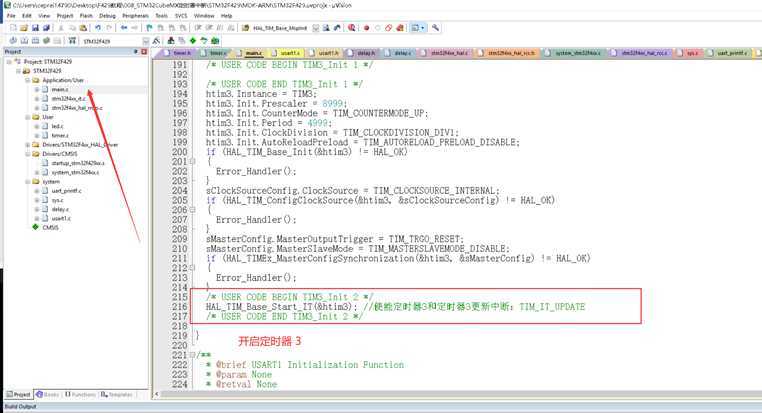Select led.c in project tree

(57, 126)
